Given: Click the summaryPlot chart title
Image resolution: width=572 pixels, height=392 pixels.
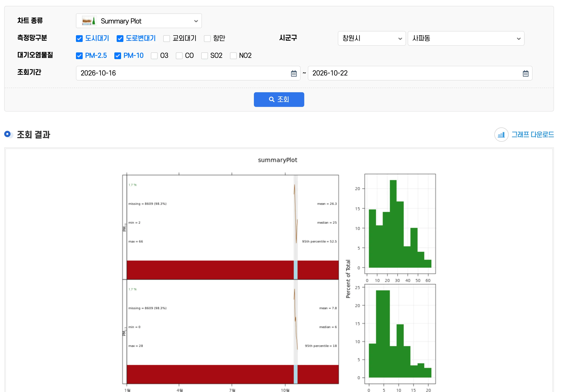Looking at the screenshot, I should (x=277, y=160).
